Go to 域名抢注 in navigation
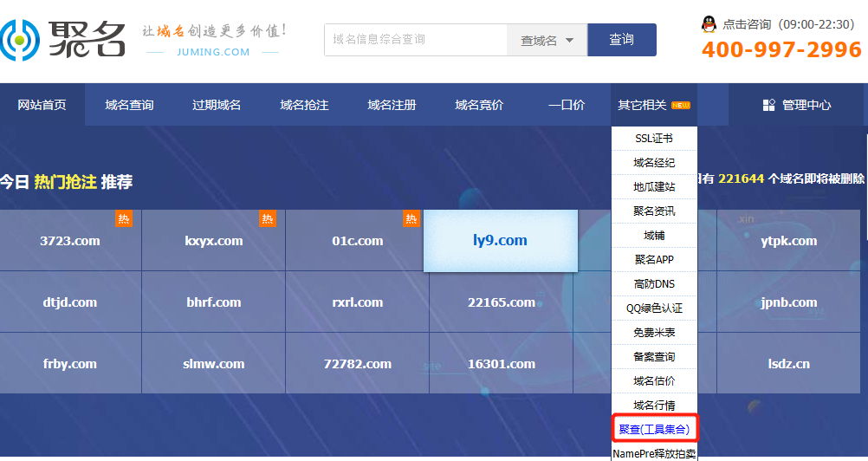Screen dimensions: 868x461 pos(304,106)
